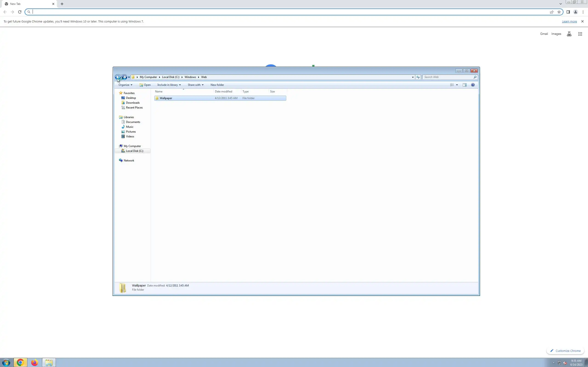Launch Firefox from the taskbar
This screenshot has height=367, width=588.
[x=34, y=362]
